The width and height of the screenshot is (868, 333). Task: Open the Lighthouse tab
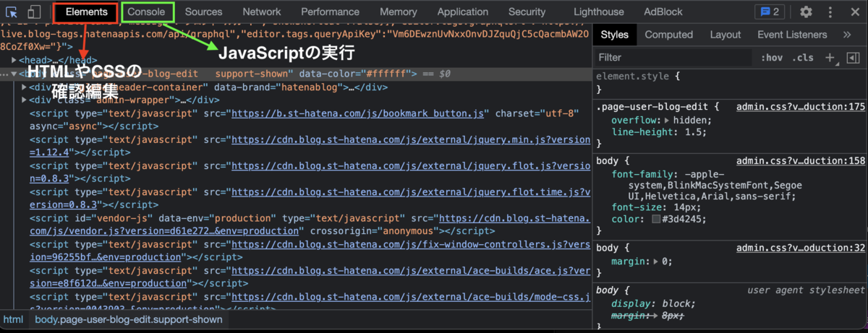[x=599, y=12]
